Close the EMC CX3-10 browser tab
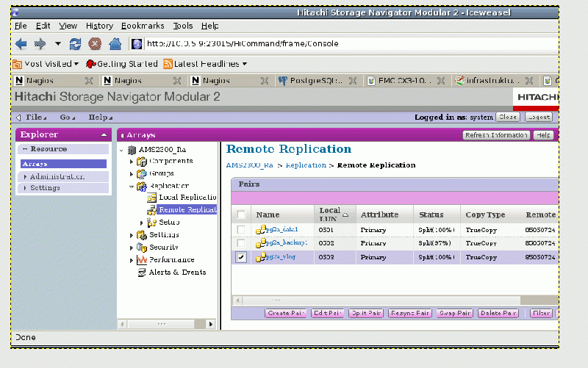Image resolution: width=588 pixels, height=368 pixels. click(441, 81)
